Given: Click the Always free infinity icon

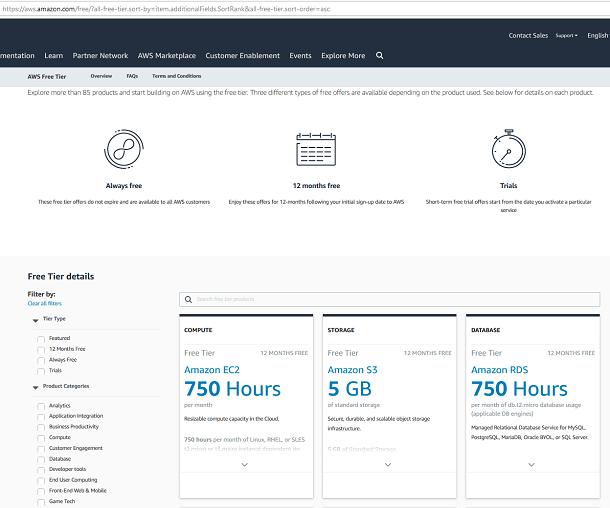Looking at the screenshot, I should coord(124,149).
